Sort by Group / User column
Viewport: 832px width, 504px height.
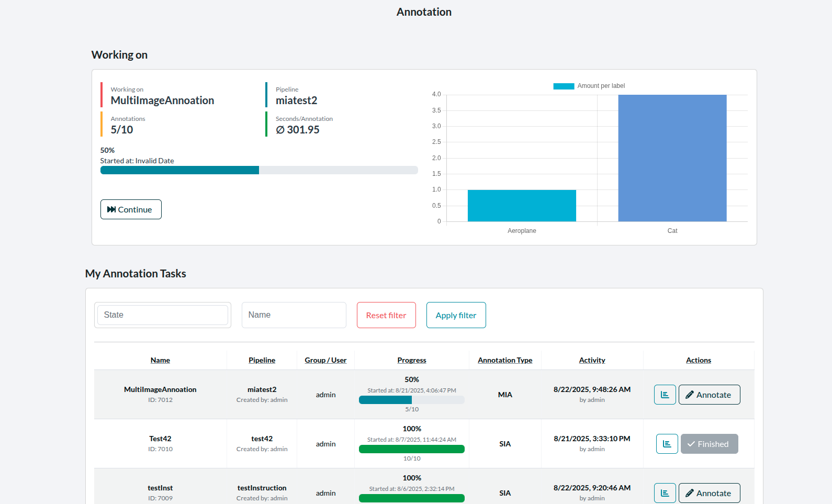pyautogui.click(x=325, y=360)
